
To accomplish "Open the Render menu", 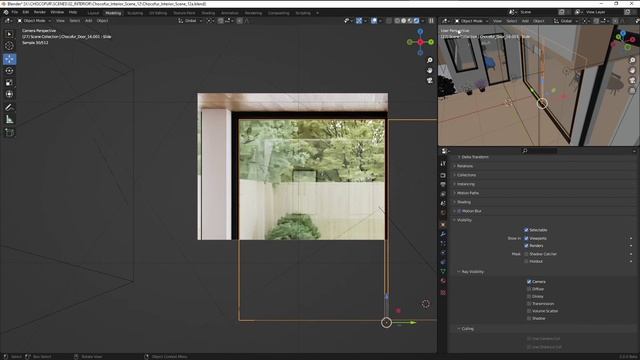I will 40,12.
